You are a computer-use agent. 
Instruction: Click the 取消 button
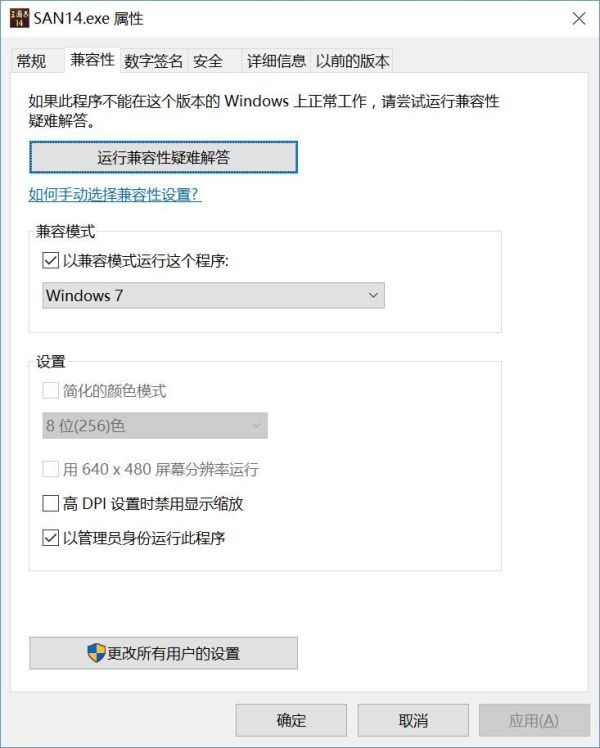(x=413, y=720)
